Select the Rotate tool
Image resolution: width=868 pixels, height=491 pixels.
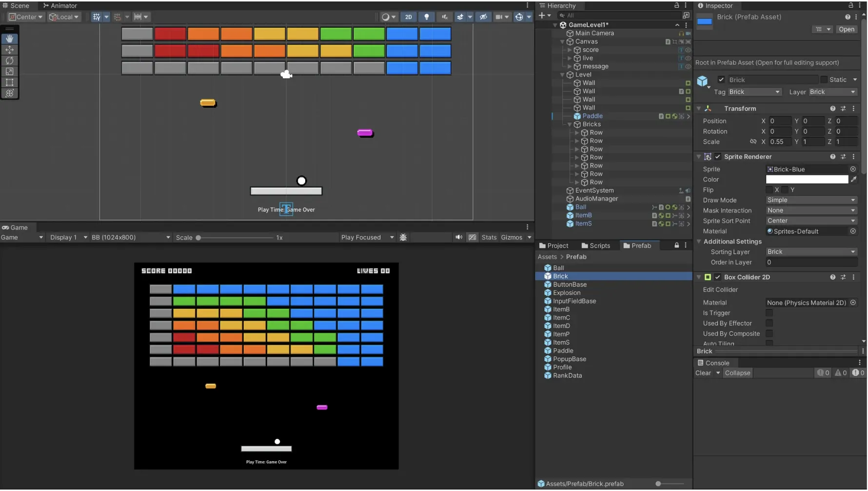[x=9, y=61]
